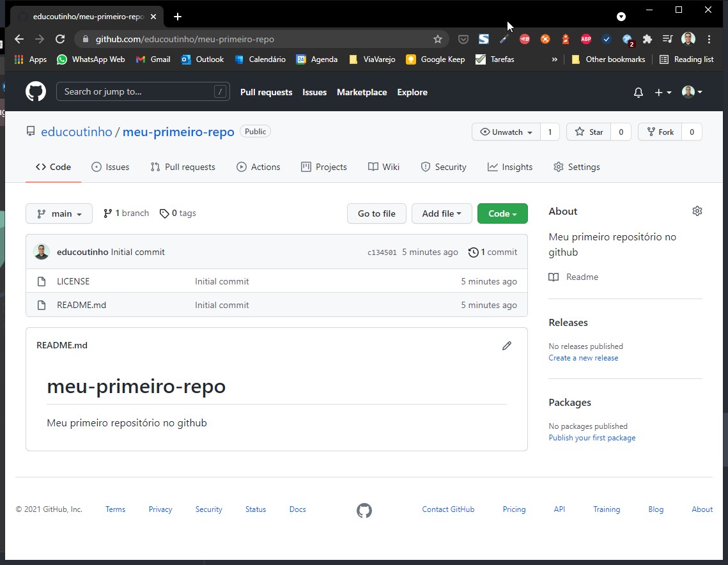Click Publish your first package
Screen dimensions: 728x565
(x=592, y=438)
